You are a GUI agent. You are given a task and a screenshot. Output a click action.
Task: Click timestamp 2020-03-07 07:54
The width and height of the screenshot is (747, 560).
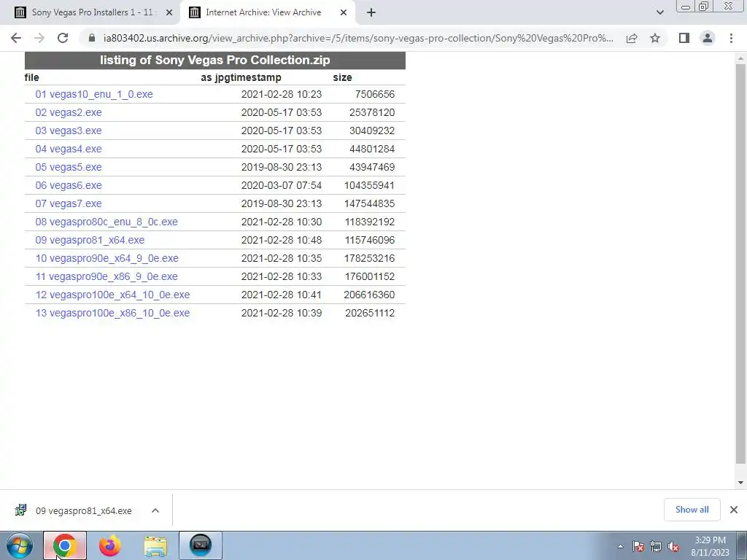point(281,185)
